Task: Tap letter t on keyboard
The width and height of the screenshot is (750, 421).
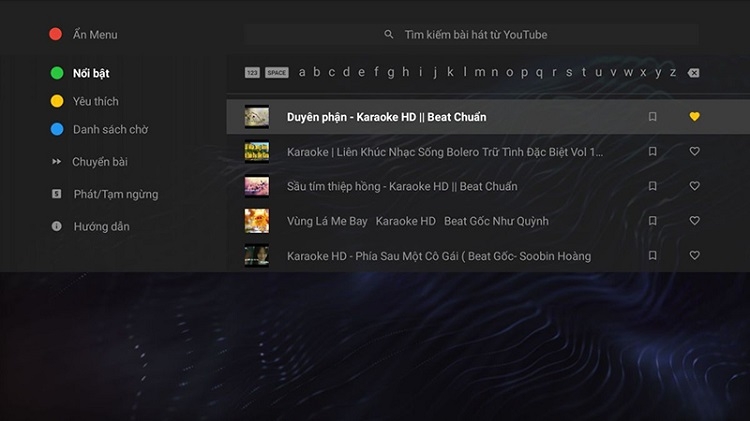Action: point(584,72)
